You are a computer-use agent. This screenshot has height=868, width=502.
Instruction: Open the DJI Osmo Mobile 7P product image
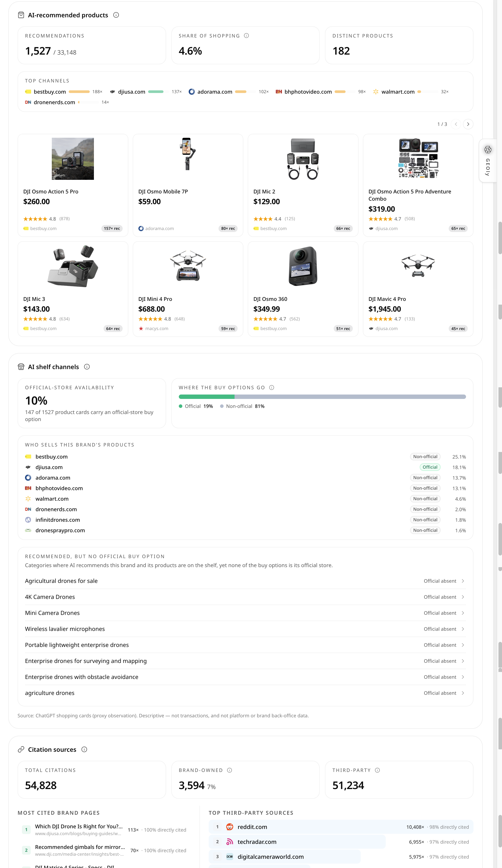188,154
